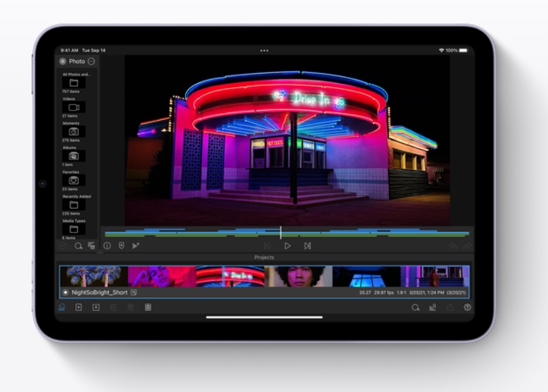The width and height of the screenshot is (548, 392).
Task: Open the Albums category
Action: [74, 156]
